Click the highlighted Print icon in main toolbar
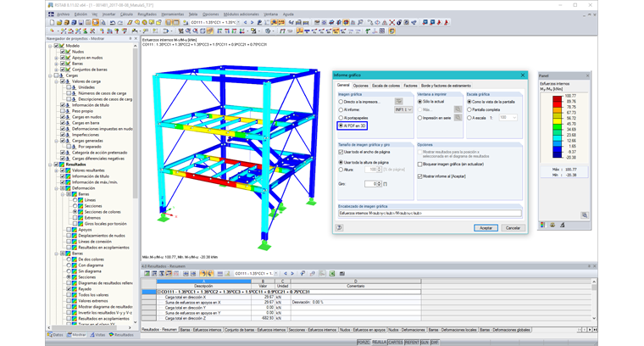Viewport: 644px width, 346px height. click(x=95, y=23)
